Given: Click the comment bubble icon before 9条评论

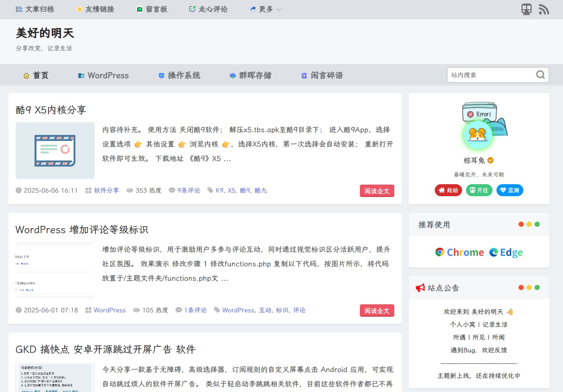Looking at the screenshot, I should 172,190.
